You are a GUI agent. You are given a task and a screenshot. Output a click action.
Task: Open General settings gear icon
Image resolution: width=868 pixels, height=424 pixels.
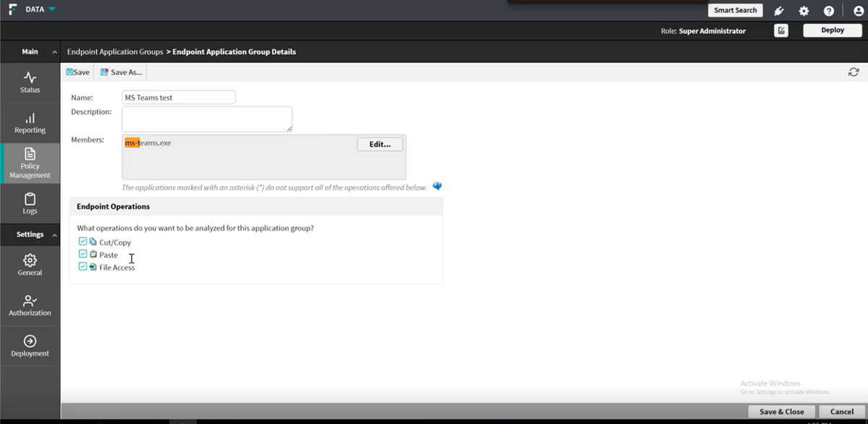[30, 260]
